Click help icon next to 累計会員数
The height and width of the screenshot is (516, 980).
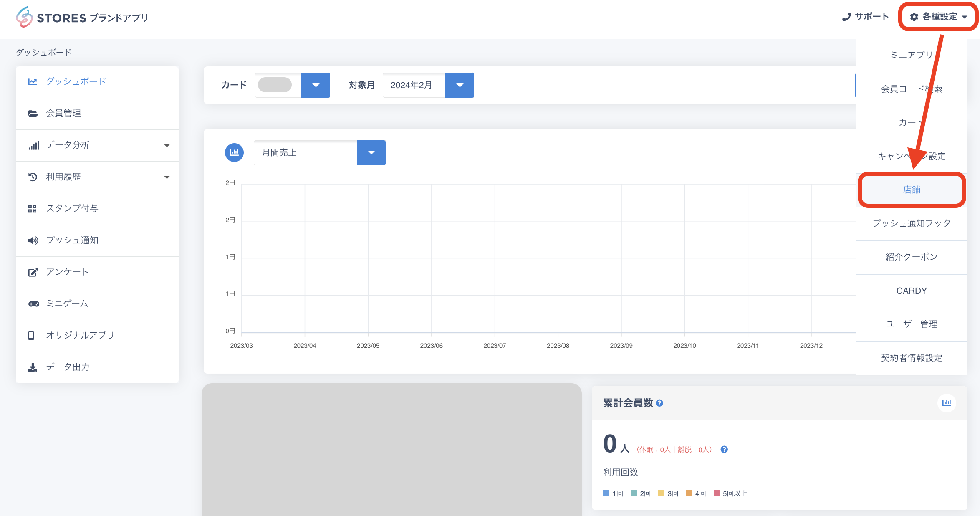(659, 403)
